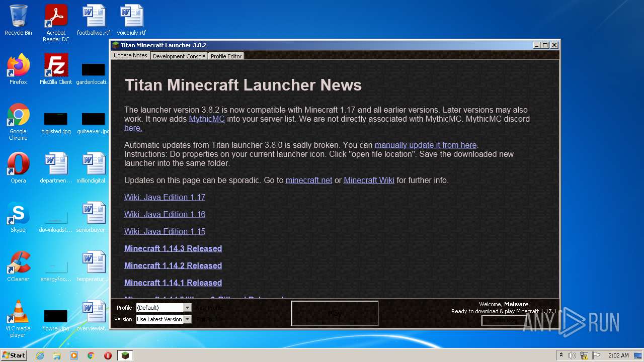644x362 pixels.
Task: Open the MythicMC link
Action: pyautogui.click(x=207, y=119)
